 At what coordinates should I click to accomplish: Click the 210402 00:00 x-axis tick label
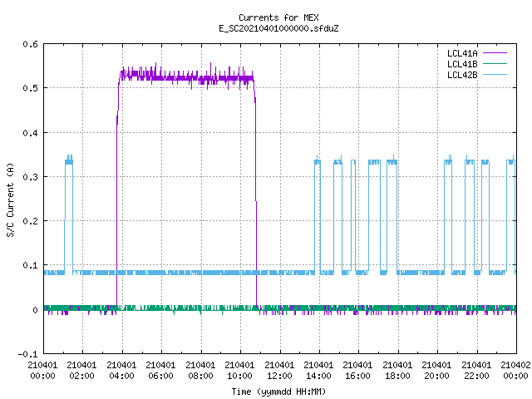pos(515,371)
